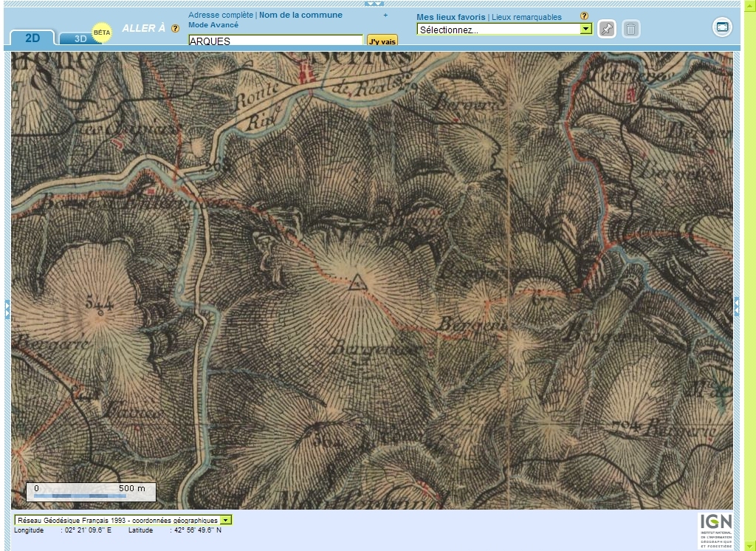
Task: Switch to the 2D map tab
Action: (32, 38)
